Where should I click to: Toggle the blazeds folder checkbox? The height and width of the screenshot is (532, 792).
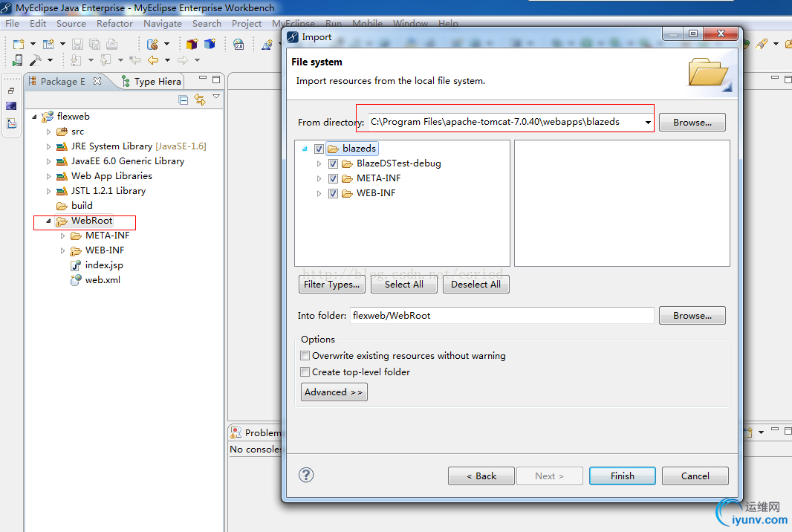pos(319,149)
